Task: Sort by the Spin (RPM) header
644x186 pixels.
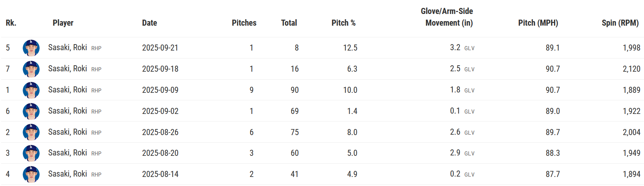Action: (x=620, y=23)
